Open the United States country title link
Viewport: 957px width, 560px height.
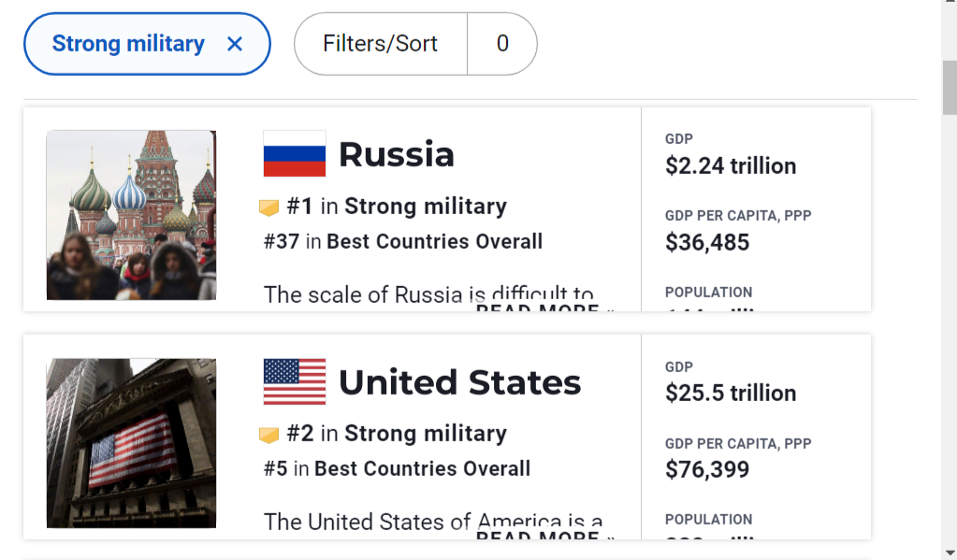click(459, 382)
